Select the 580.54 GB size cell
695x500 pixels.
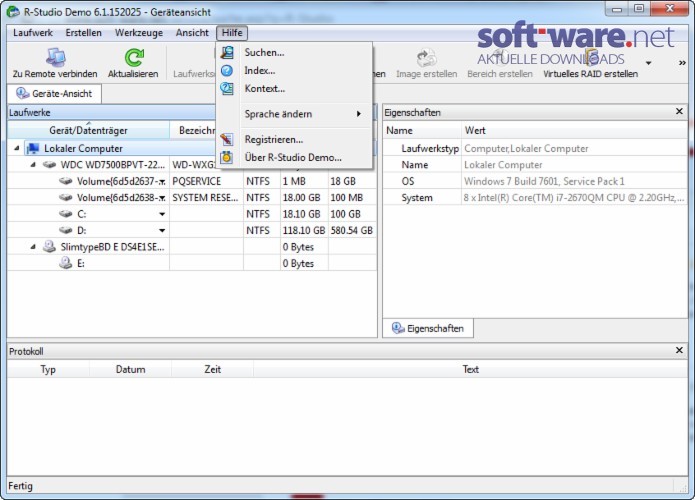(351, 230)
